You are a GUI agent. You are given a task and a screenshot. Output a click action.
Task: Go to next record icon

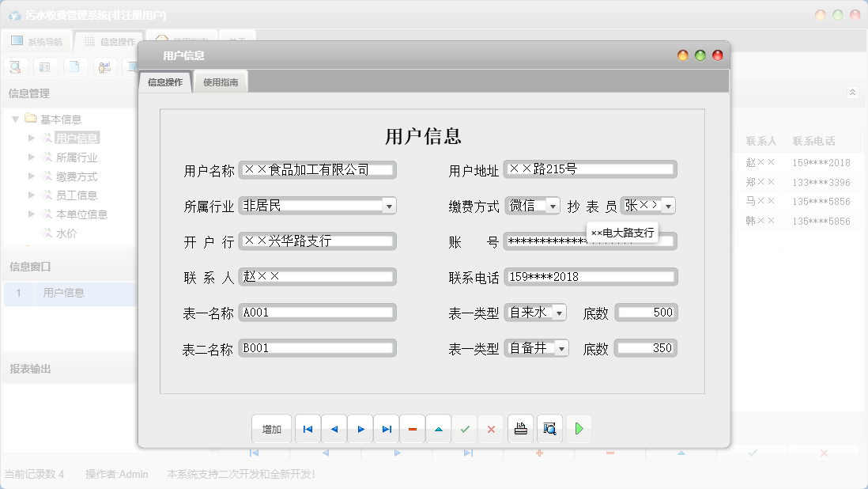click(360, 428)
